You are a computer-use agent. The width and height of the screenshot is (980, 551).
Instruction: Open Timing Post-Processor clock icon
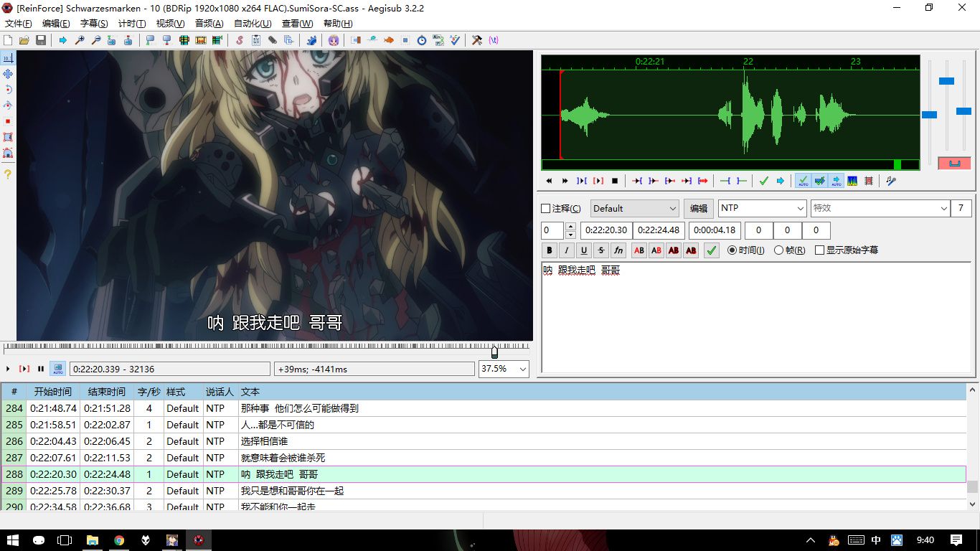[x=422, y=40]
